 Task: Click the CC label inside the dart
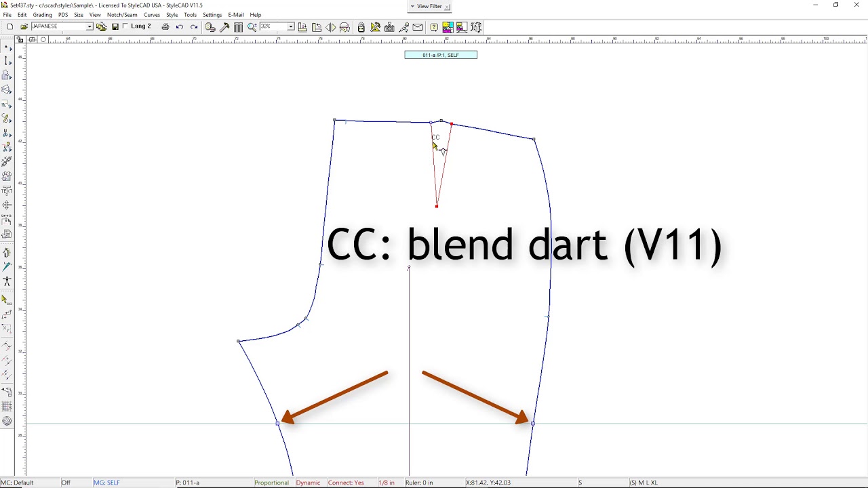point(435,138)
